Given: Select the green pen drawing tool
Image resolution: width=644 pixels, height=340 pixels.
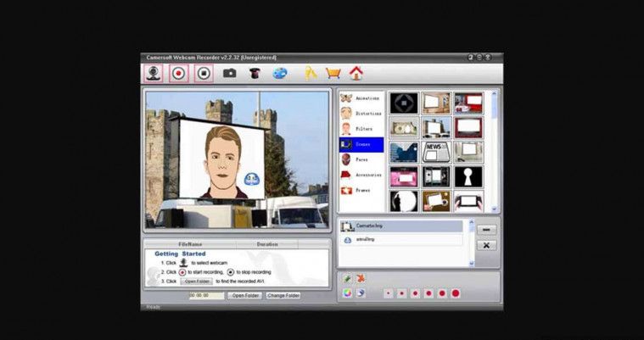Looking at the screenshot, I should (x=348, y=279).
